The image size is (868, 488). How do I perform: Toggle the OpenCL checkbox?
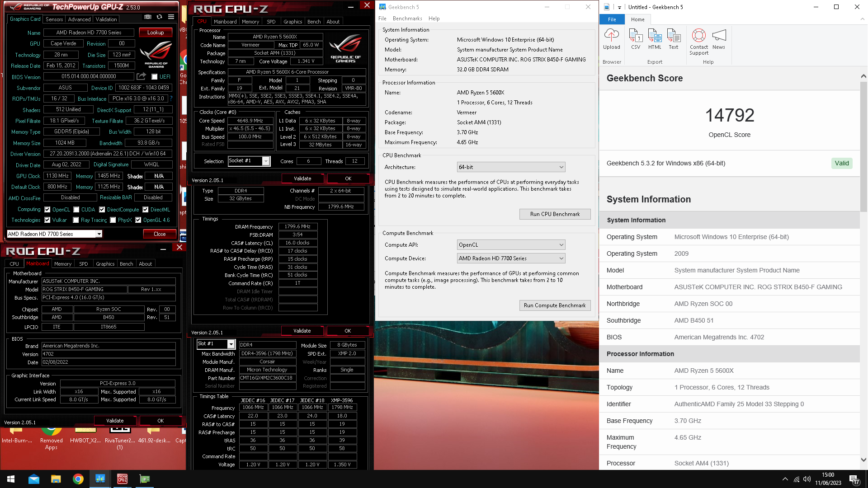click(47, 209)
